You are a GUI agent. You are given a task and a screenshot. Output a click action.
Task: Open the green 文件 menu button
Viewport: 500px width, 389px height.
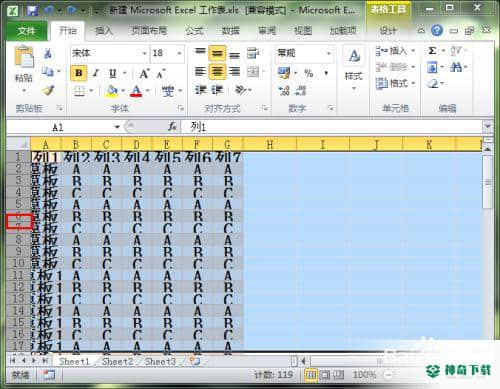click(26, 31)
